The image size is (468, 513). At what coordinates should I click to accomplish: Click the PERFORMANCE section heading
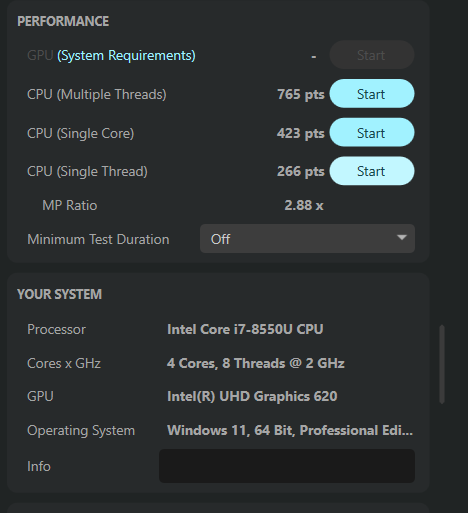[x=63, y=21]
